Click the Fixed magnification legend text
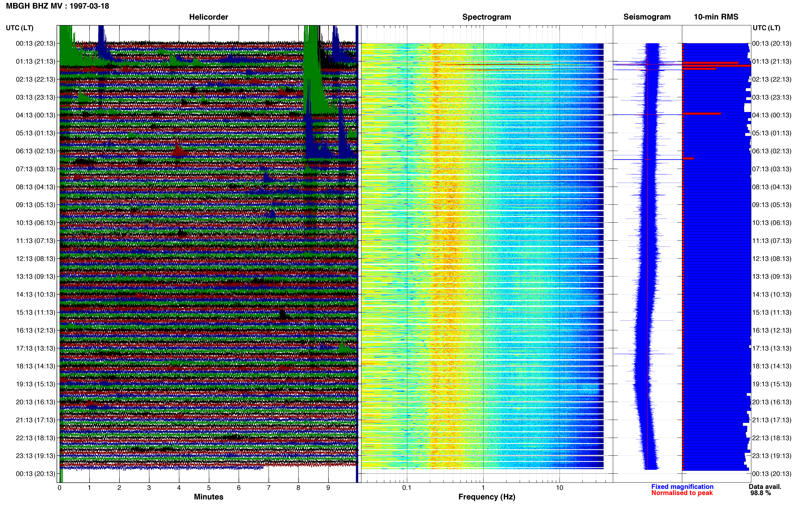Image resolution: width=812 pixels, height=508 pixels. (x=682, y=487)
